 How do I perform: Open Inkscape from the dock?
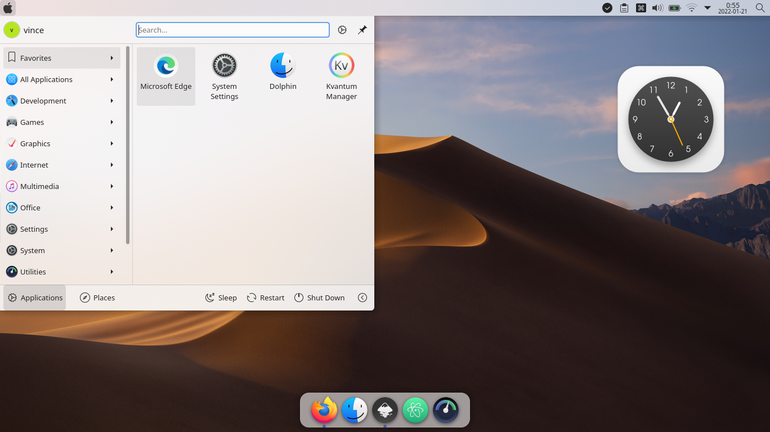tap(385, 410)
